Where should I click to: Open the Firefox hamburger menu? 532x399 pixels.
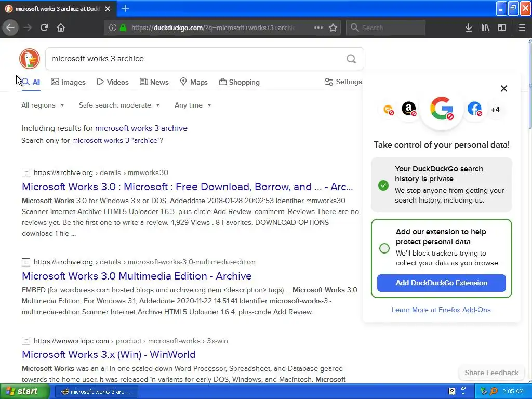click(522, 28)
